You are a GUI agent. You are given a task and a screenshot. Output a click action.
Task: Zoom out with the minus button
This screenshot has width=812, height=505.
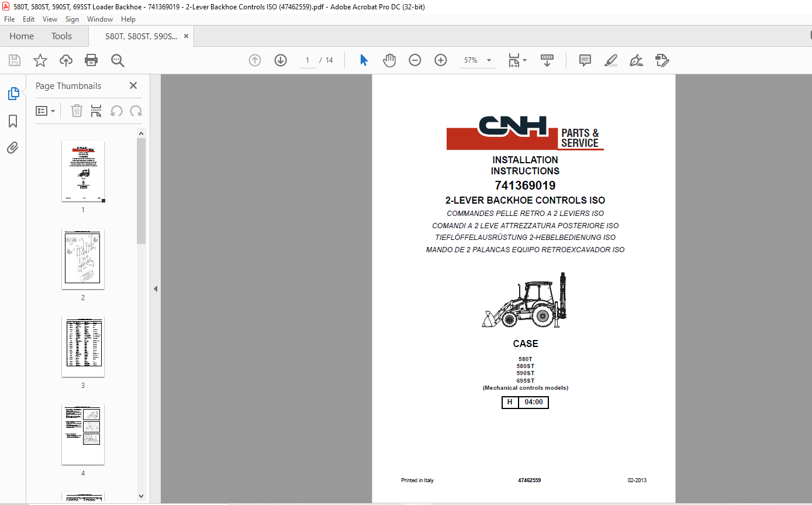[x=415, y=60]
